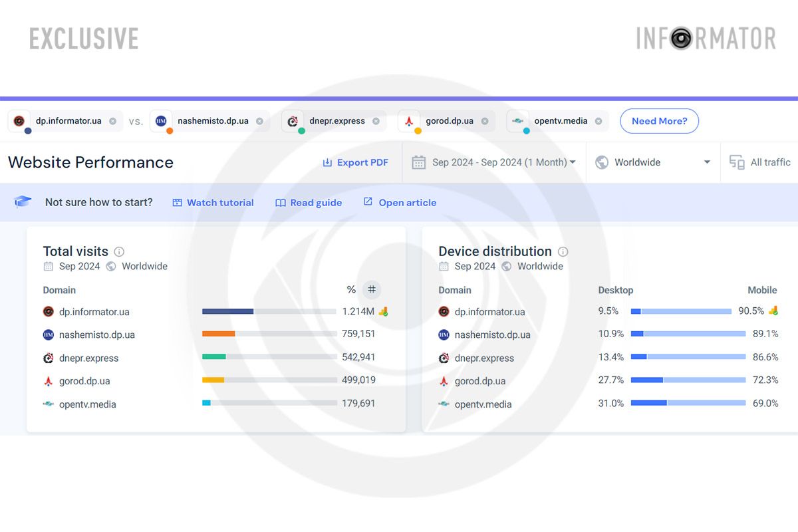798x532 pixels.
Task: Click the Total visits info icon
Action: [x=120, y=251]
